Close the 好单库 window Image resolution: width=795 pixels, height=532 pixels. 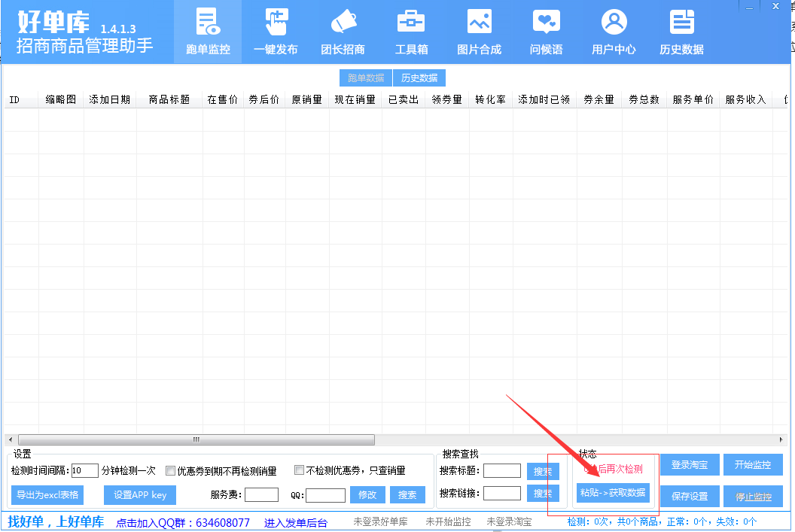pos(775,7)
